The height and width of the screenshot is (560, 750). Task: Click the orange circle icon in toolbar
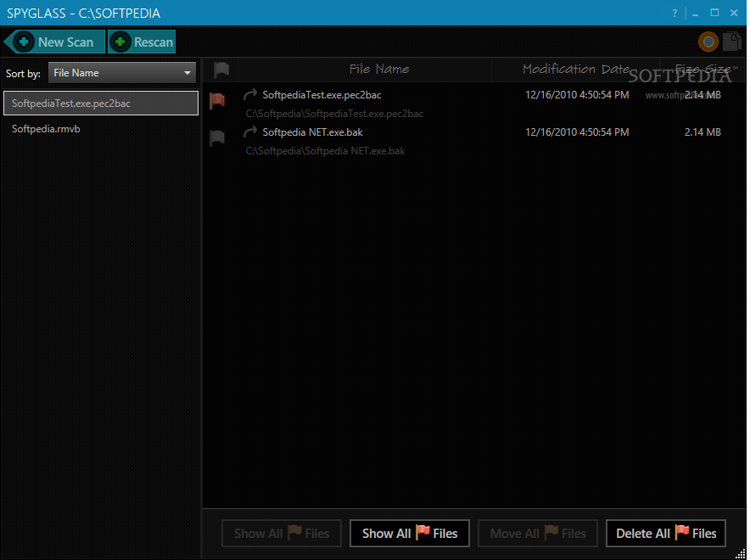click(x=708, y=42)
